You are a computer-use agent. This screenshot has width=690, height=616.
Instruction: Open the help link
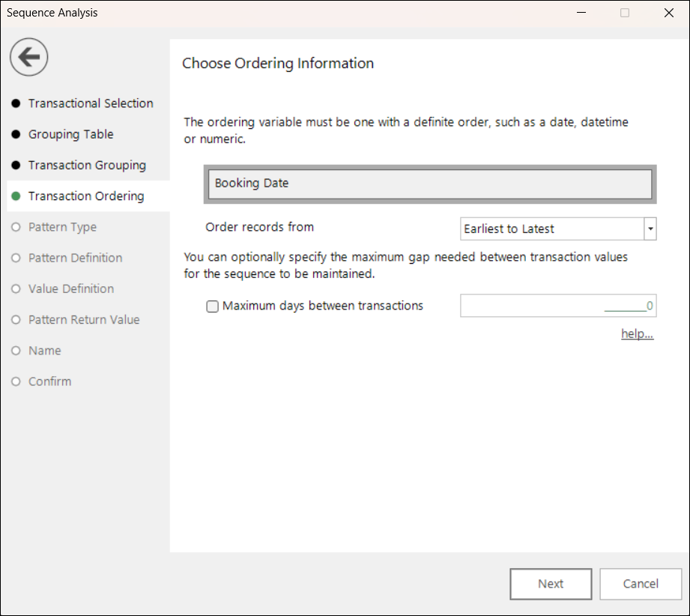pos(638,333)
